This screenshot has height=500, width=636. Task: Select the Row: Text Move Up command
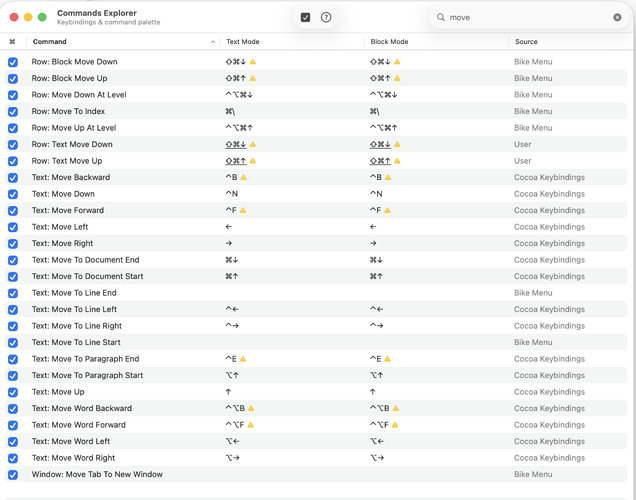pyautogui.click(x=67, y=161)
